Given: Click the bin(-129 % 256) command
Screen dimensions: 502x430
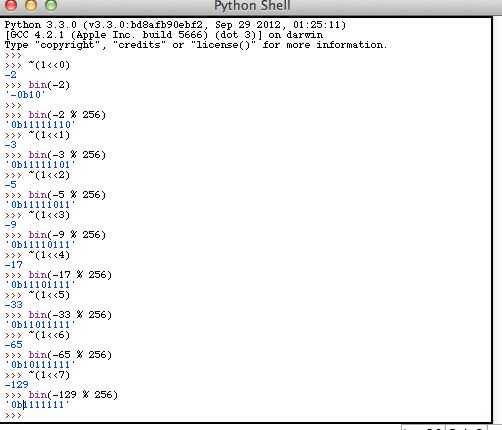Looking at the screenshot, I should coord(73,395).
